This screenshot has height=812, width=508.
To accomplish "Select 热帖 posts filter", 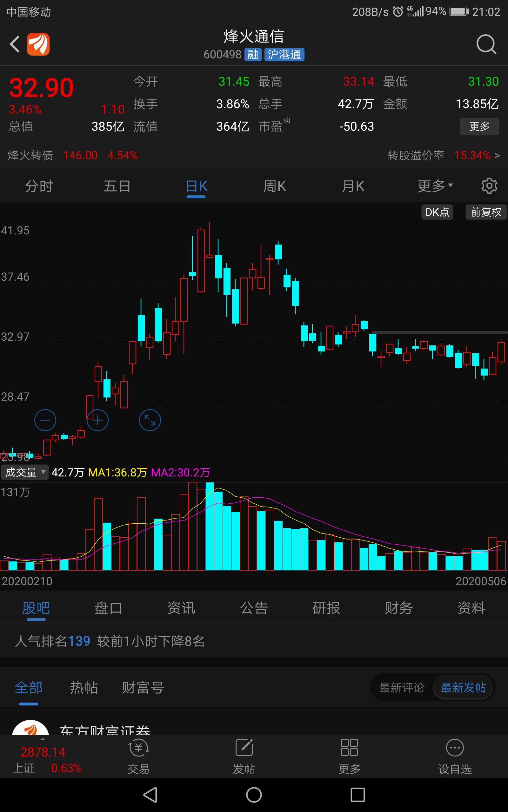I will click(84, 688).
